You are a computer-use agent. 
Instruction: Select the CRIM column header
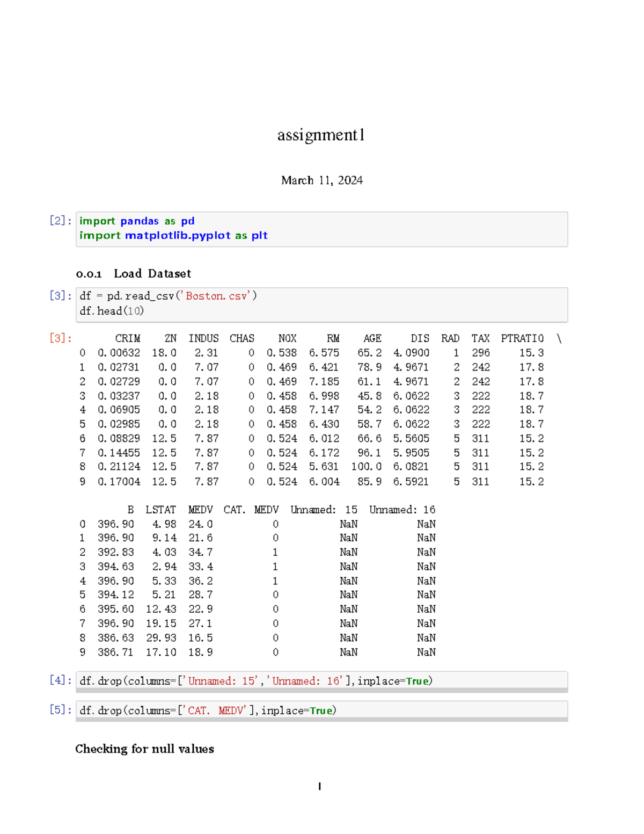127,338
